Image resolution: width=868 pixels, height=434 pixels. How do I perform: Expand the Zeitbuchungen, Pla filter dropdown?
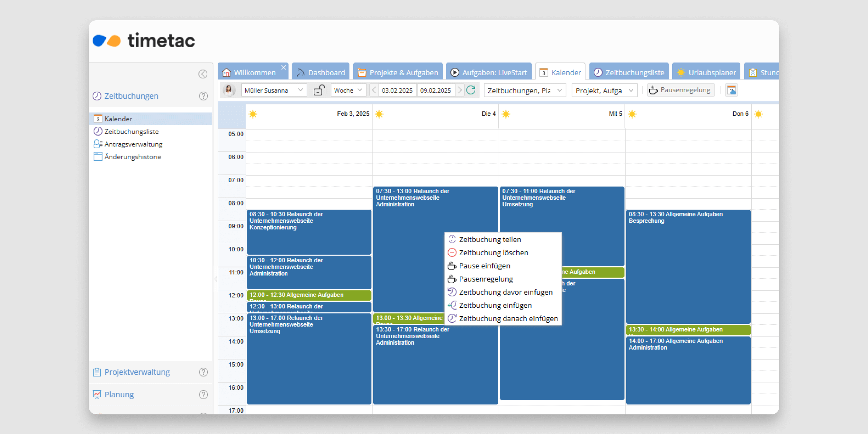tap(524, 90)
